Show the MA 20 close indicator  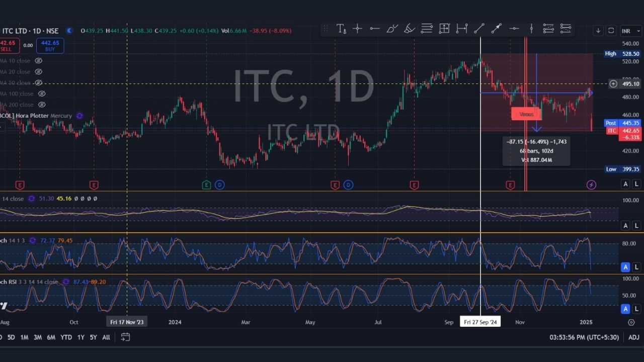38,72
